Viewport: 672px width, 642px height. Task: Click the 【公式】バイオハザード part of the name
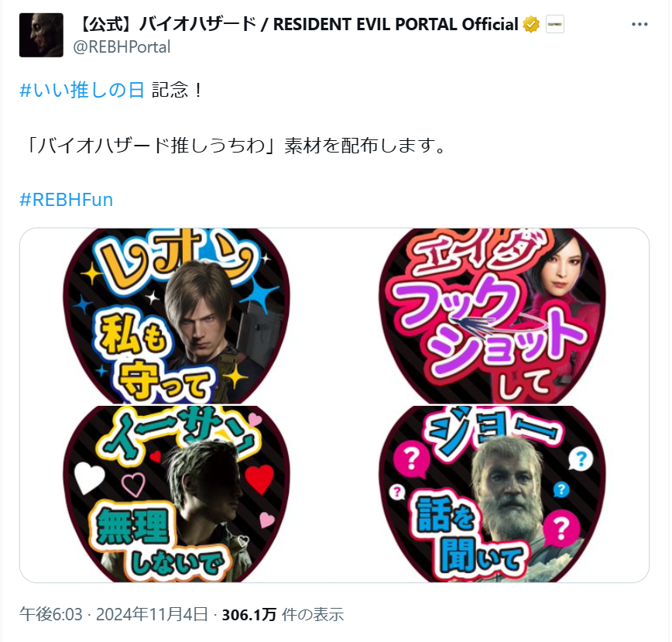pos(167,25)
